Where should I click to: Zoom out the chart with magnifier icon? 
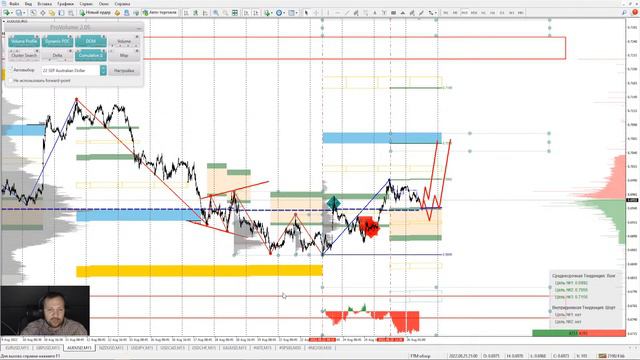[x=225, y=13]
